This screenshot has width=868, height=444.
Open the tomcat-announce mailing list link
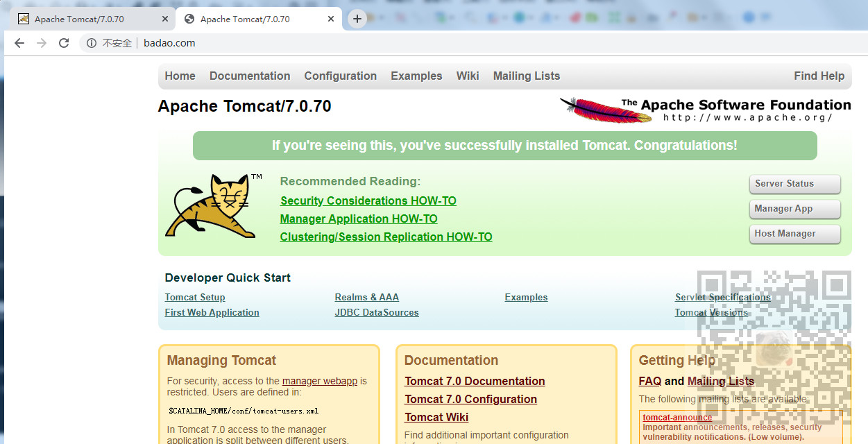[x=677, y=418]
